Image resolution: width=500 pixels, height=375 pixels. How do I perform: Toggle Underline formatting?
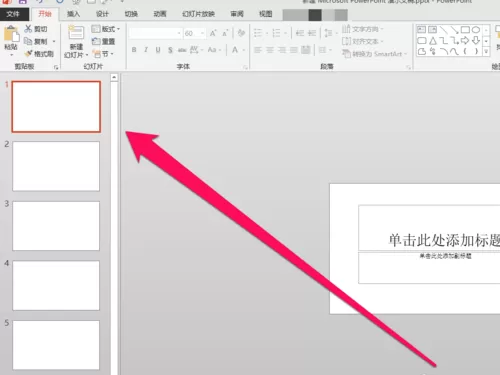(x=158, y=50)
